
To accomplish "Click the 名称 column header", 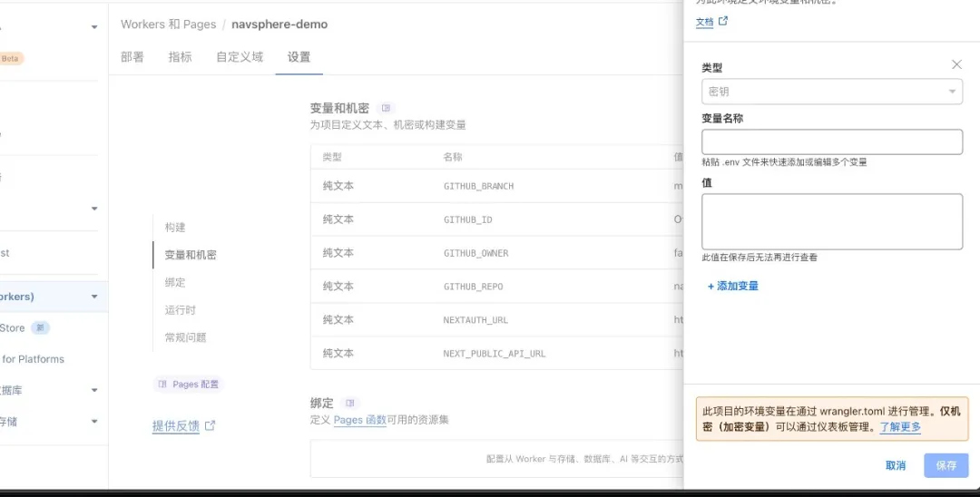I will [x=453, y=157].
